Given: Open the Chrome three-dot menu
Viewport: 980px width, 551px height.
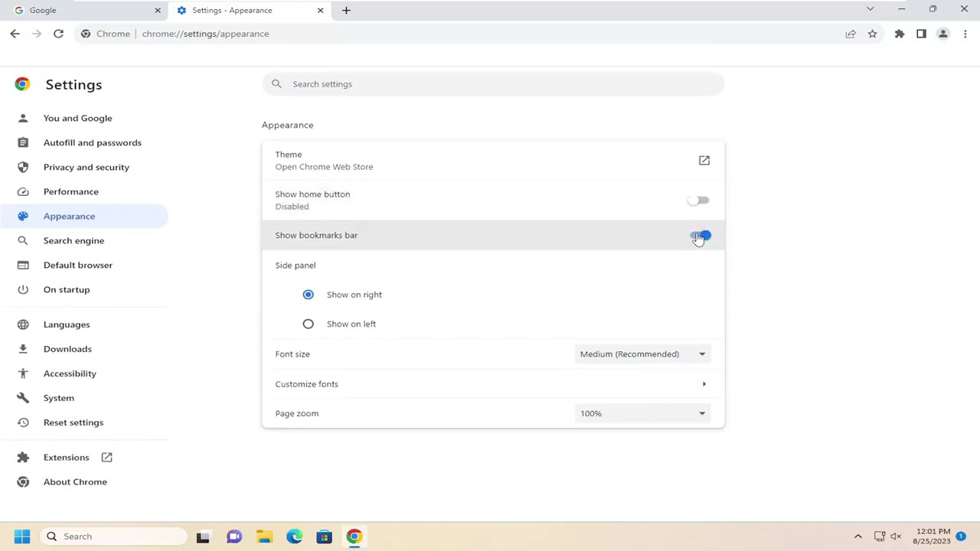Looking at the screenshot, I should pos(965,34).
